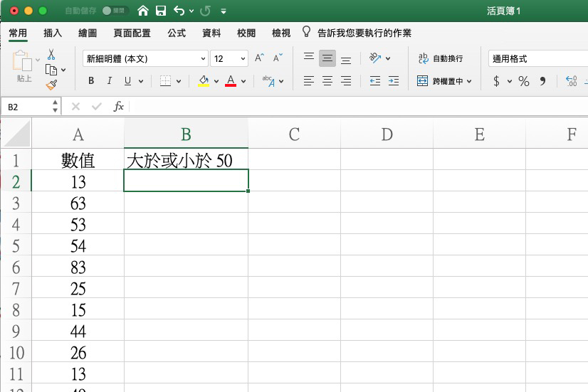This screenshot has height=392, width=588.
Task: Click the 告訴我您要執行的作業 search box
Action: tap(364, 33)
